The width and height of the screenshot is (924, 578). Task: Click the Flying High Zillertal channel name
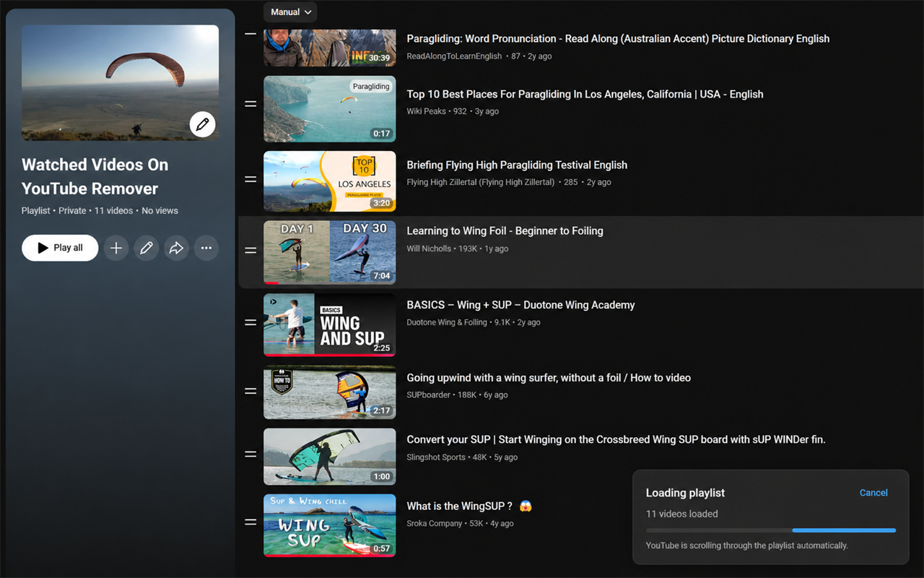481,182
